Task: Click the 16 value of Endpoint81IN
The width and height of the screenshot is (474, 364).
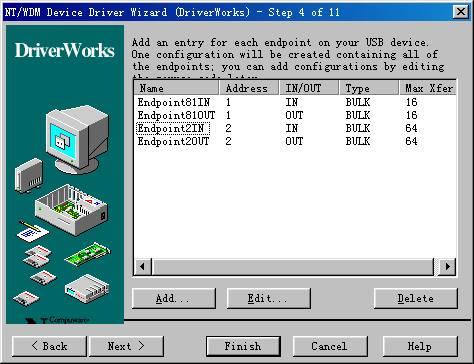Action: (411, 102)
